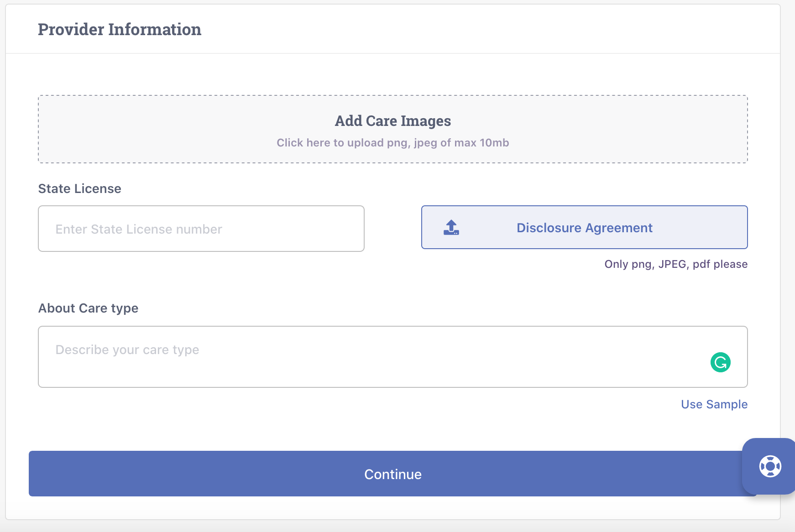Click the Add Care Images heading

coord(392,121)
